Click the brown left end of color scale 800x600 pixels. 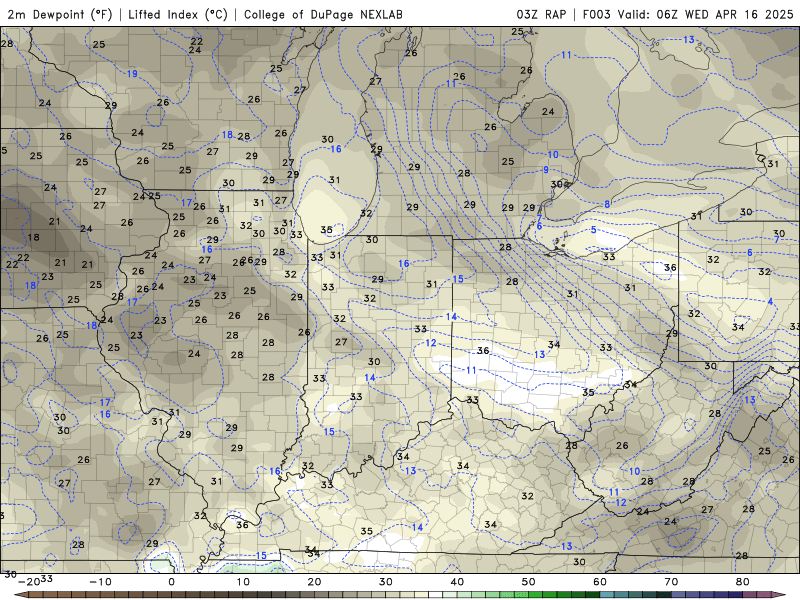(x=21, y=595)
